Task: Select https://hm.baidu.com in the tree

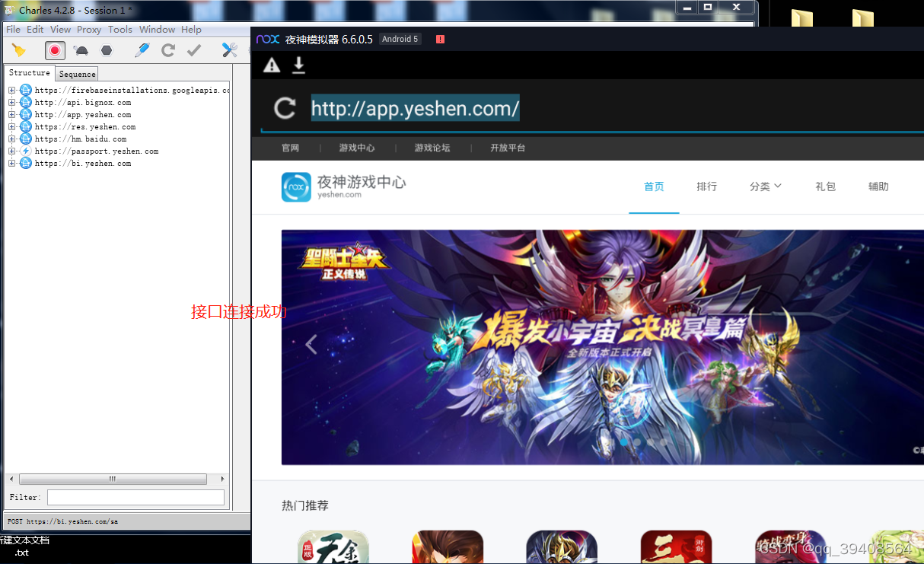Action: [x=81, y=139]
